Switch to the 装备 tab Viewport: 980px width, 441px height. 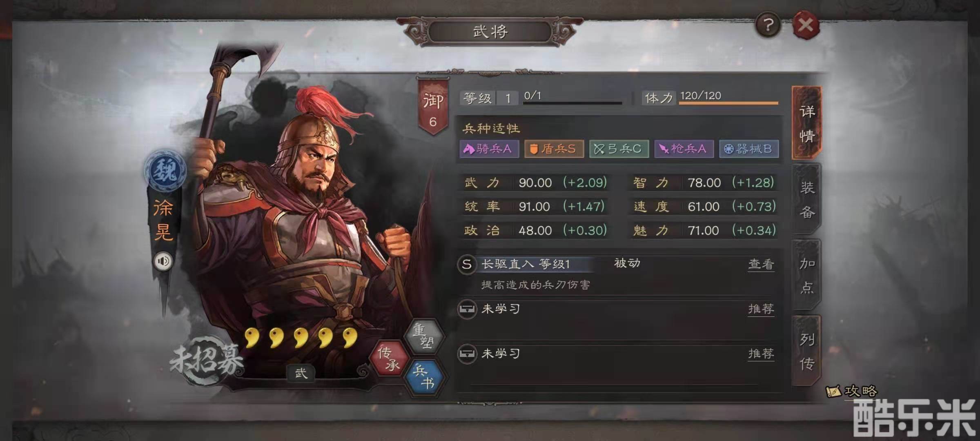807,199
